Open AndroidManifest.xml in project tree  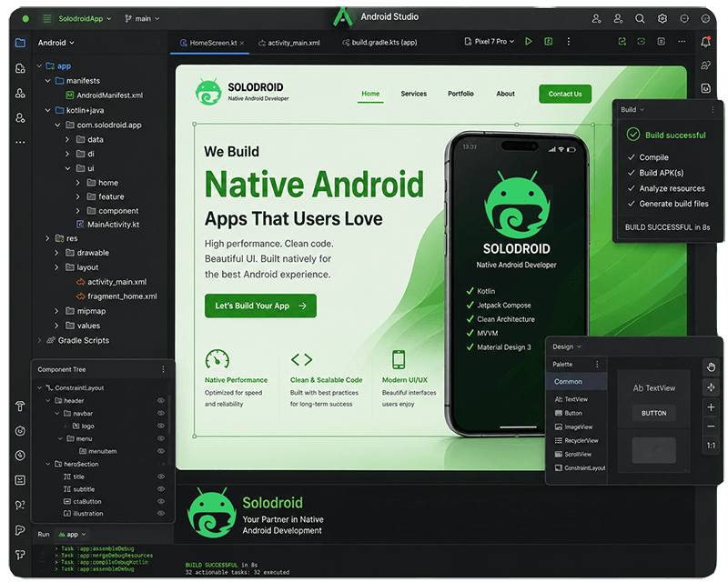click(105, 95)
